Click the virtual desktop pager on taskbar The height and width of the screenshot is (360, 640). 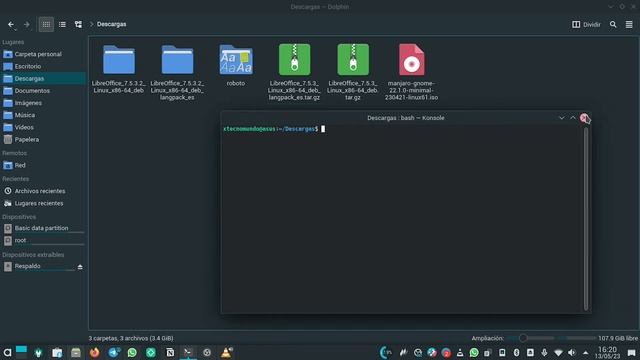21,352
